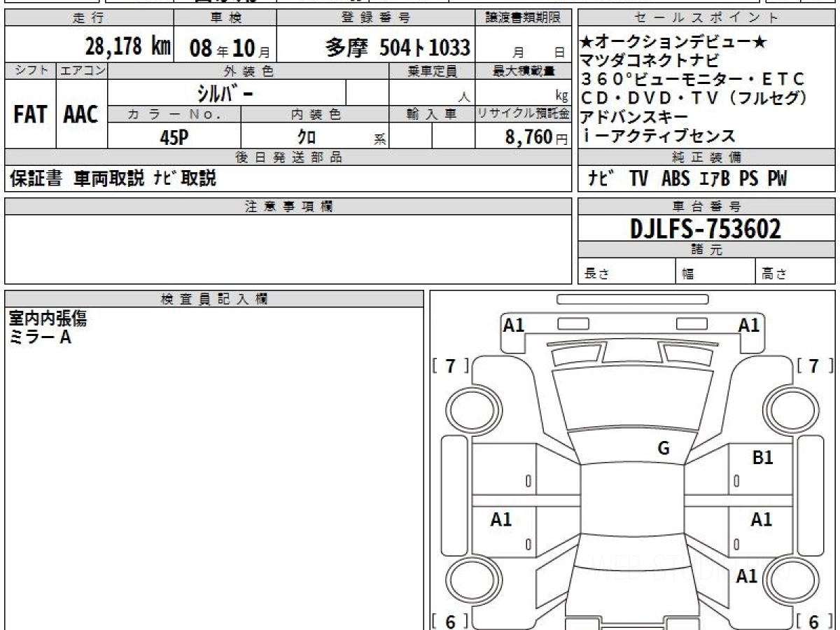Click the 内装色 label

pyautogui.click(x=315, y=114)
